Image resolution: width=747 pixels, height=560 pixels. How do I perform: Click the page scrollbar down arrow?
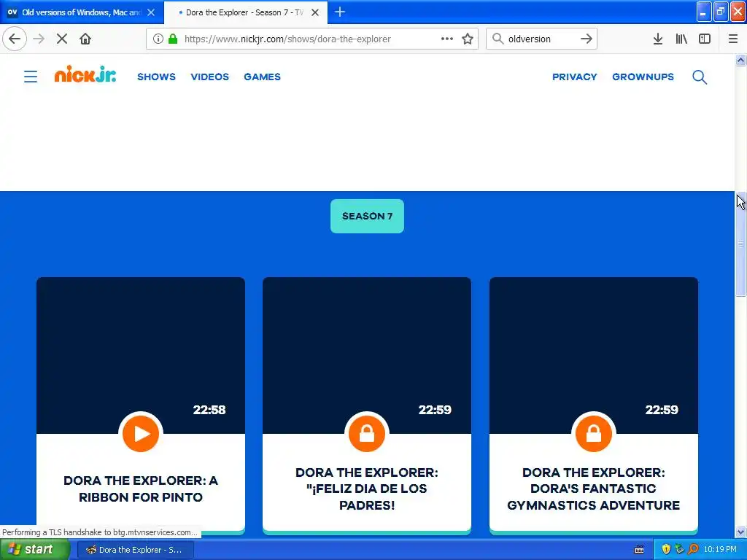740,532
